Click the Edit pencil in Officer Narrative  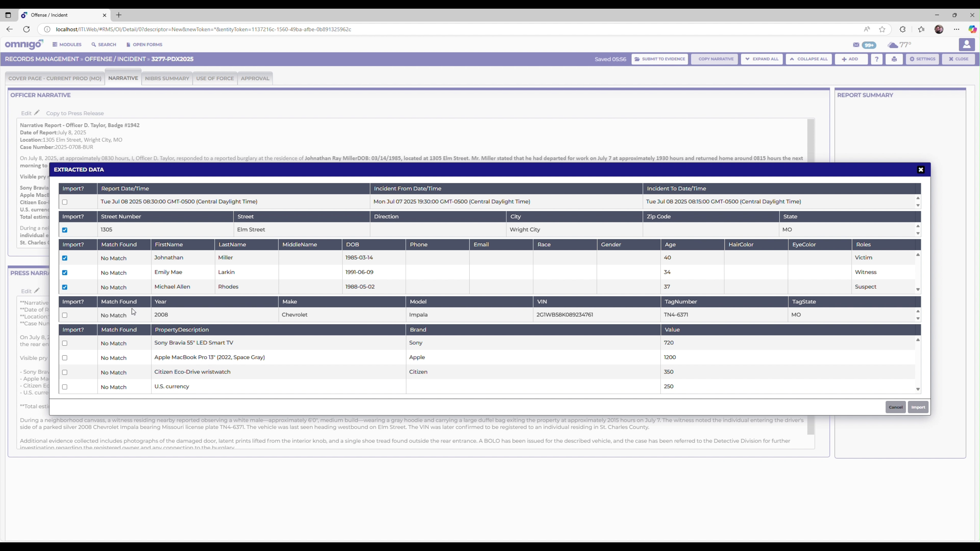tap(36, 112)
